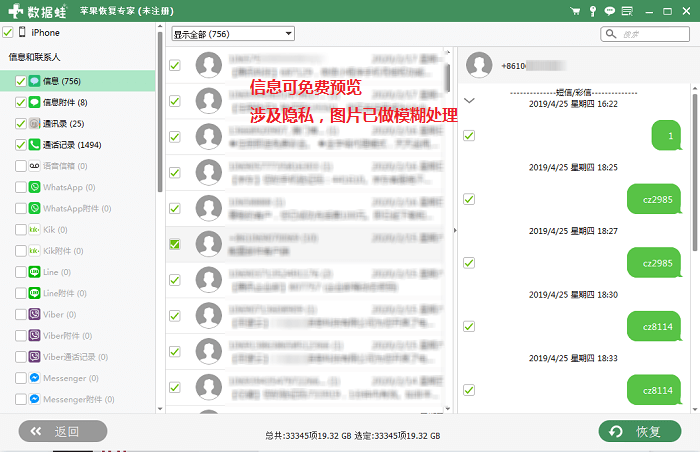This screenshot has height=452, width=700.
Task: Select the 信息附件 (8) icon
Action: tap(34, 102)
